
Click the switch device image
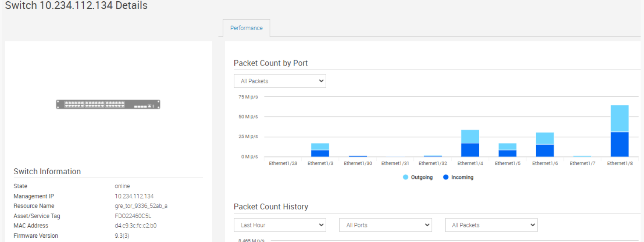(x=108, y=104)
